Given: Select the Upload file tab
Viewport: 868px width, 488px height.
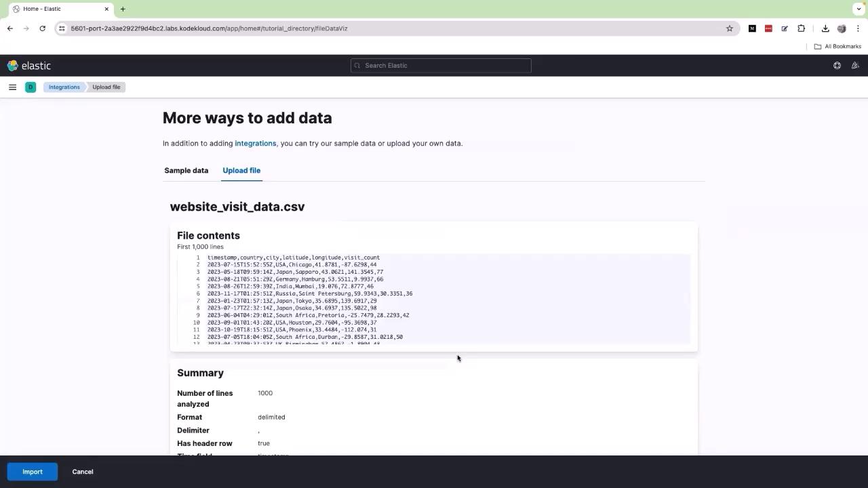Looking at the screenshot, I should 241,171.
